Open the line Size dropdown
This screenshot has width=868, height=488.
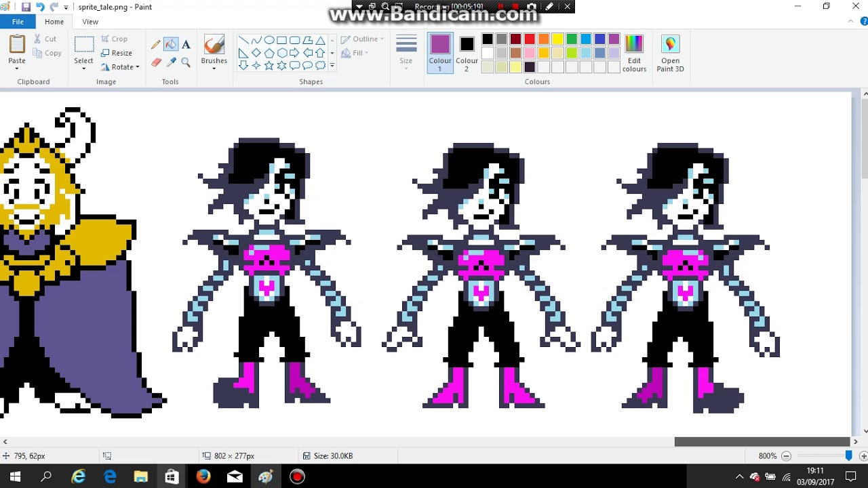[406, 53]
